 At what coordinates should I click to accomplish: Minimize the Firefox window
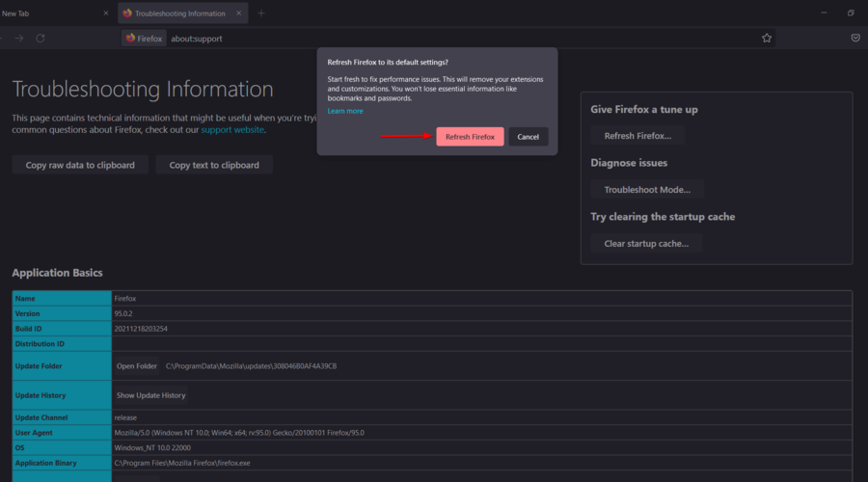click(x=824, y=13)
